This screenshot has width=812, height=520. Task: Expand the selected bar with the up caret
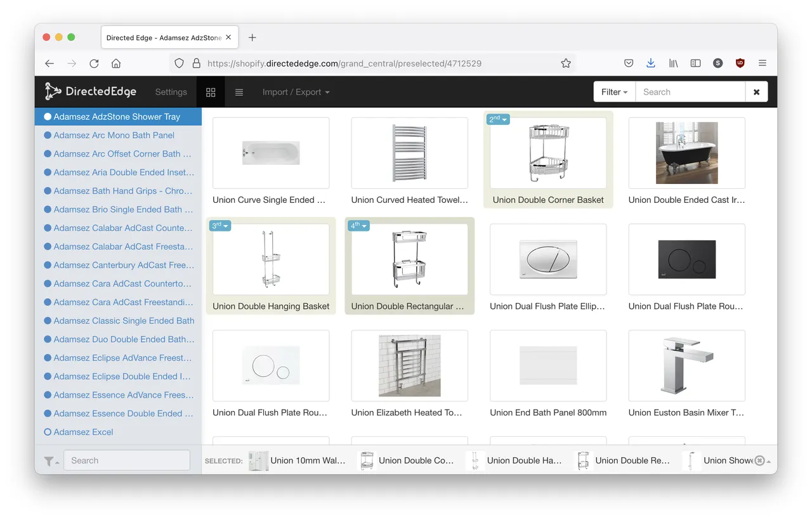(770, 461)
